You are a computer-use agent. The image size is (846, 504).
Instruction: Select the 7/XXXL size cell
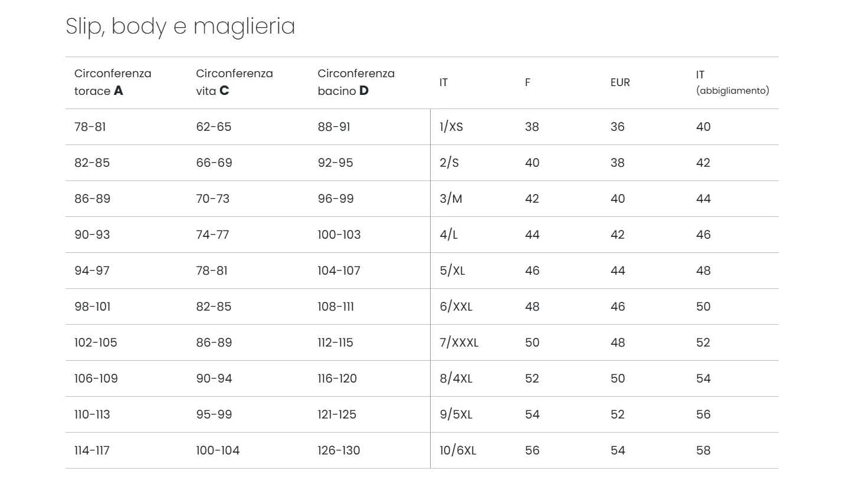(x=459, y=342)
